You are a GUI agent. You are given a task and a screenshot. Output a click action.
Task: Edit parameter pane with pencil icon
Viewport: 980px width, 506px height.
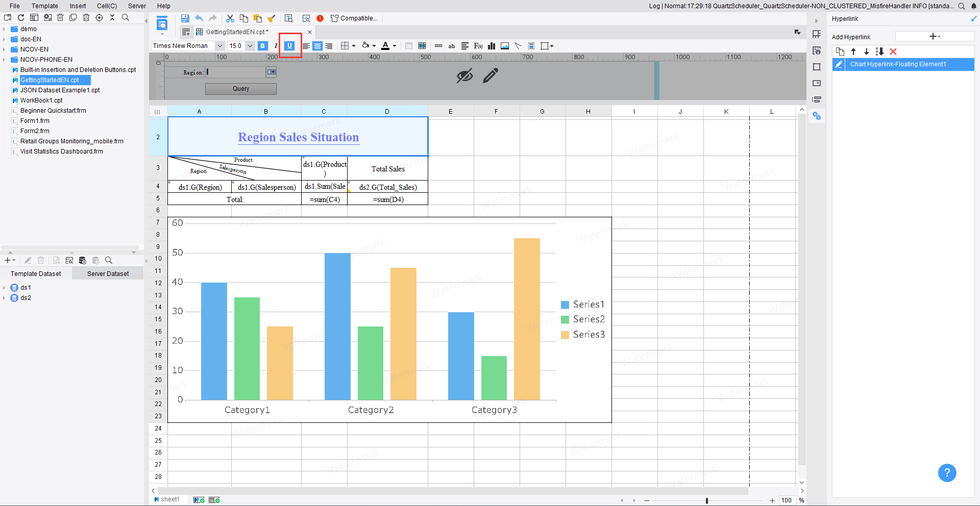pyautogui.click(x=491, y=76)
